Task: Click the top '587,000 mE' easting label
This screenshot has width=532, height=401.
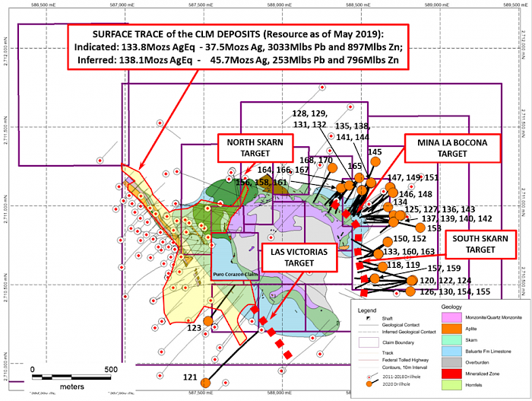Action: [x=122, y=5]
